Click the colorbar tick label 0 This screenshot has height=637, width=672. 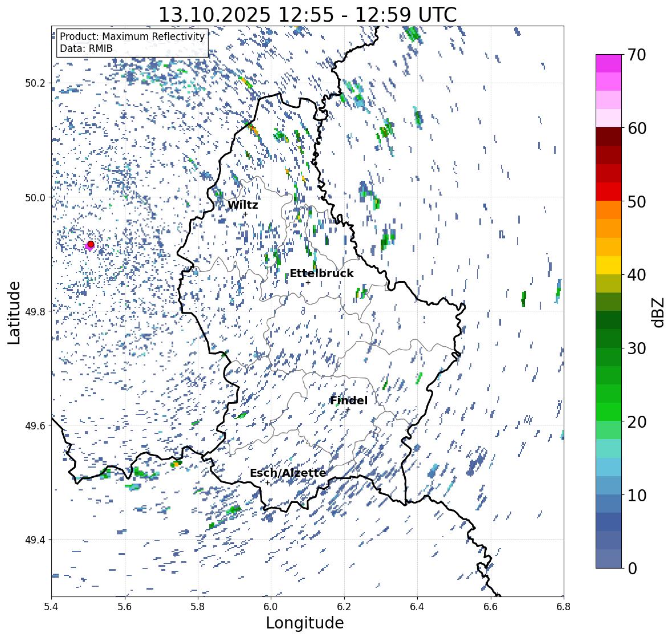point(632,569)
